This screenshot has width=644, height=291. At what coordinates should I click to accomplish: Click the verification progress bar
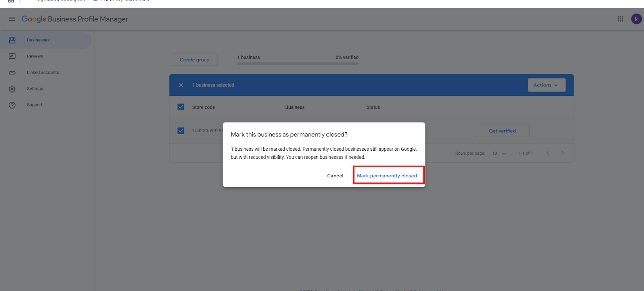(x=298, y=64)
